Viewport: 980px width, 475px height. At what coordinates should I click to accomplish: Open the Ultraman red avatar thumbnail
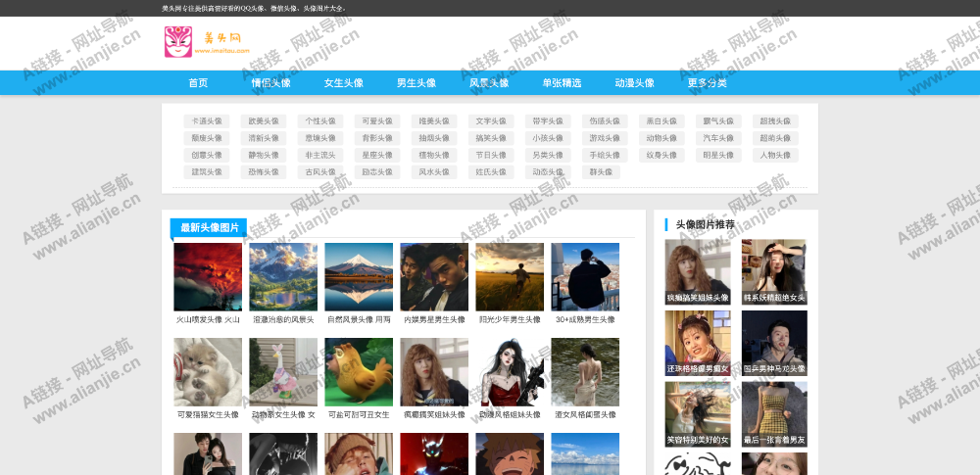[434, 453]
